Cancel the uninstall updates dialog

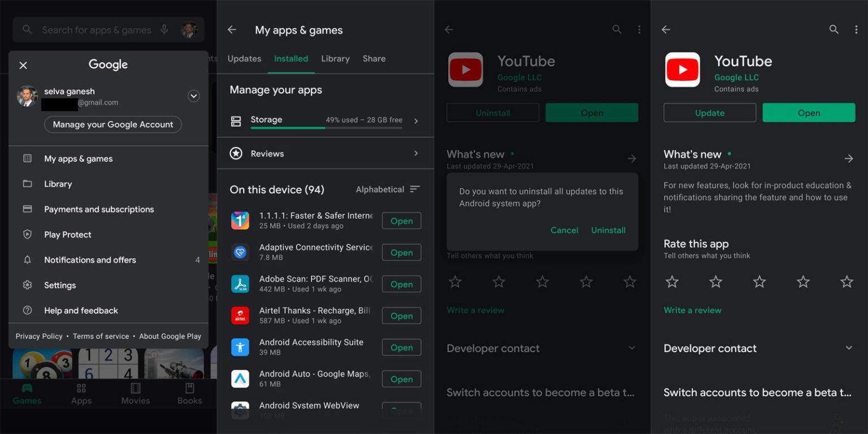point(565,231)
